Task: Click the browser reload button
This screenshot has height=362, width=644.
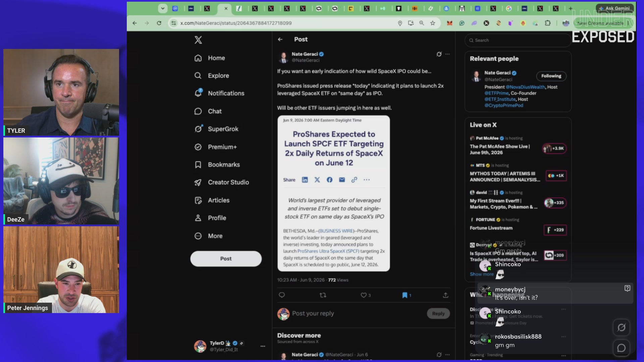Action: [x=159, y=23]
